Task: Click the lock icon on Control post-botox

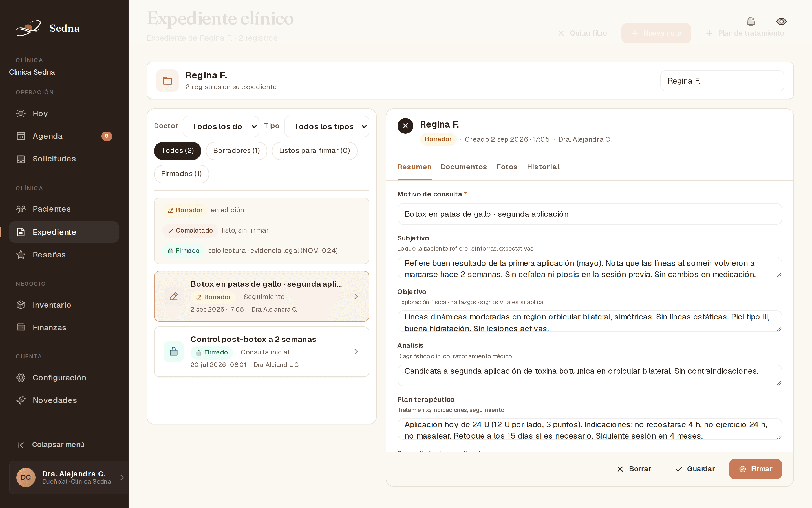Action: point(174,351)
